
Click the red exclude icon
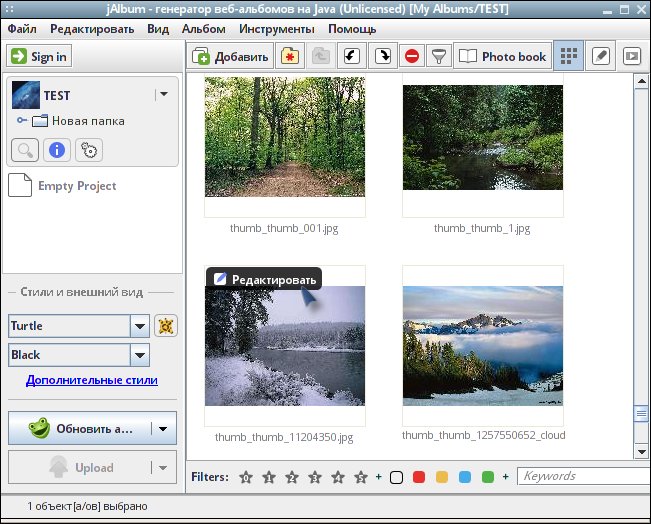click(412, 56)
